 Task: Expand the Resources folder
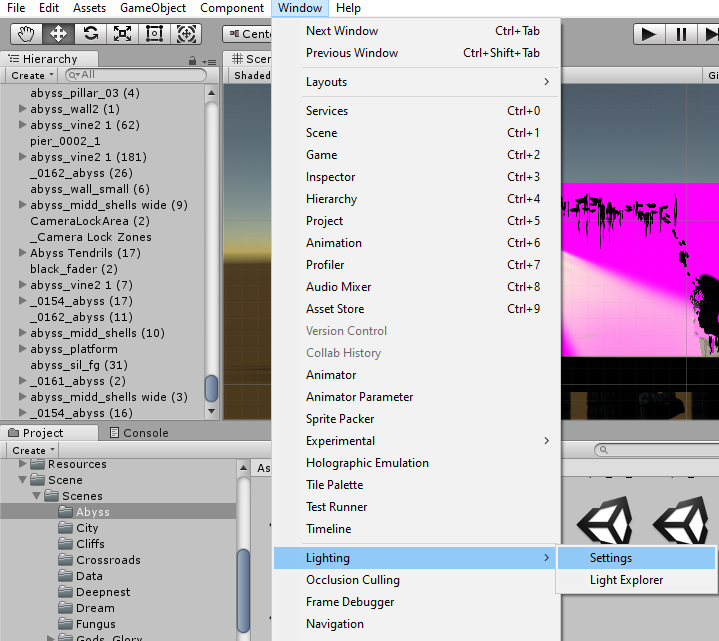point(22,464)
